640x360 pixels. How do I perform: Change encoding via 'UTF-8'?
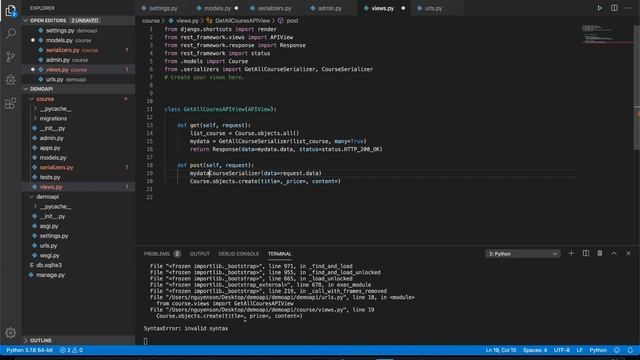(x=562, y=350)
